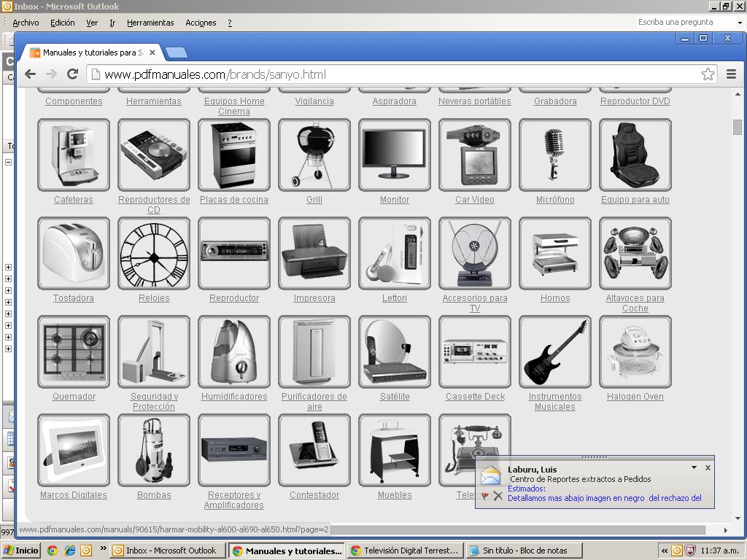Open the Cafeteras coffee machine image
The height and width of the screenshot is (560, 747).
point(74,155)
